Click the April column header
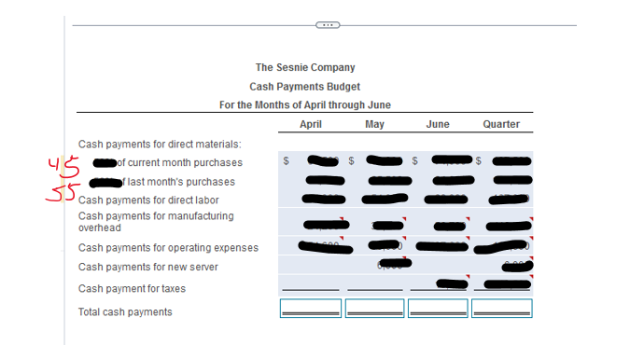This screenshot has height=345, width=644. click(x=311, y=124)
